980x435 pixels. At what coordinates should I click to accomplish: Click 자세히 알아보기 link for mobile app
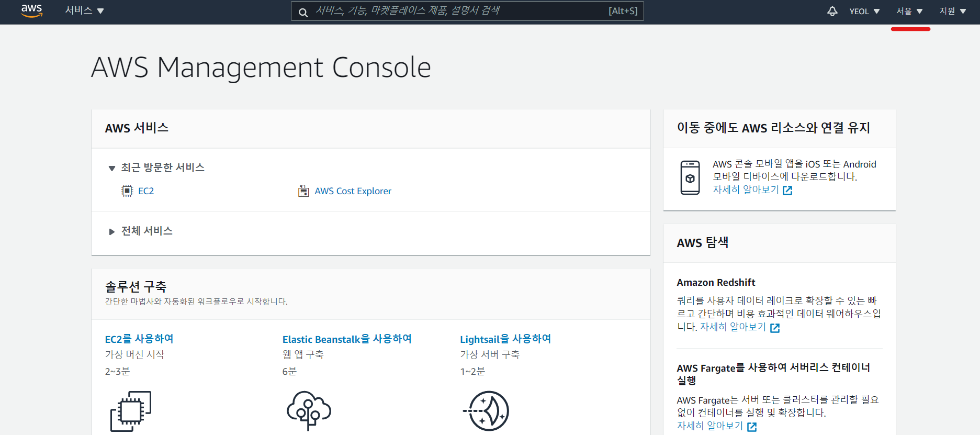pos(746,189)
